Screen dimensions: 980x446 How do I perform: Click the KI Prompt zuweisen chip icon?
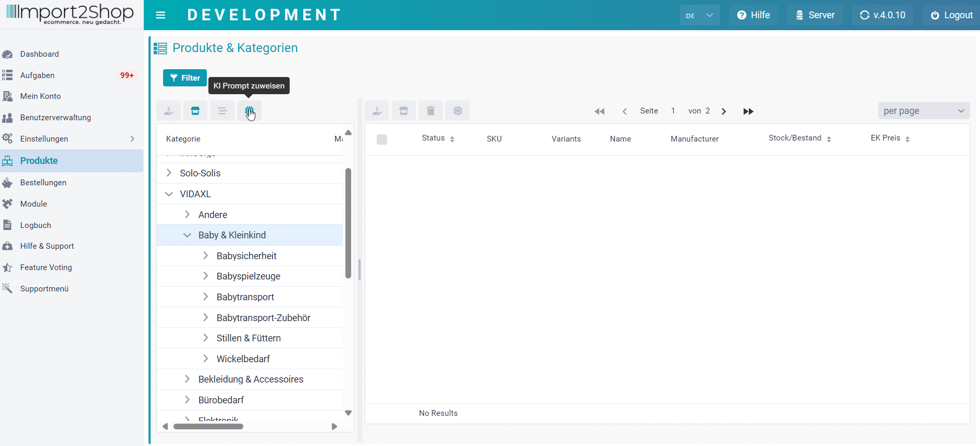(250, 111)
